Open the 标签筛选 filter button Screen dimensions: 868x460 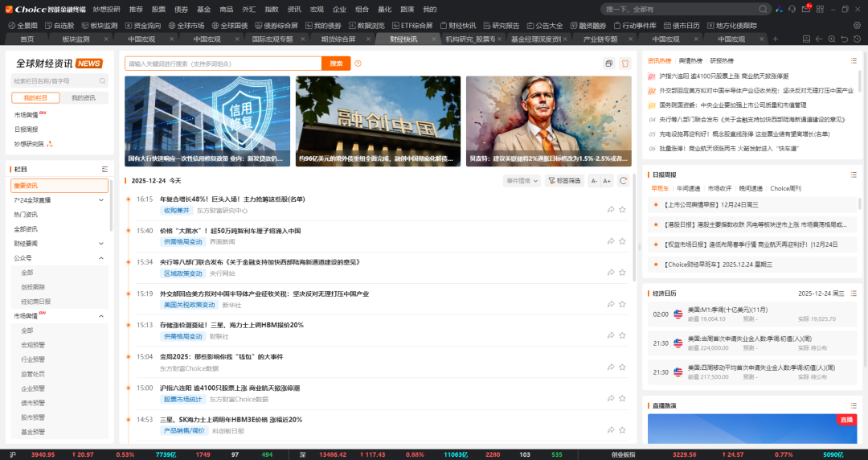coord(564,181)
